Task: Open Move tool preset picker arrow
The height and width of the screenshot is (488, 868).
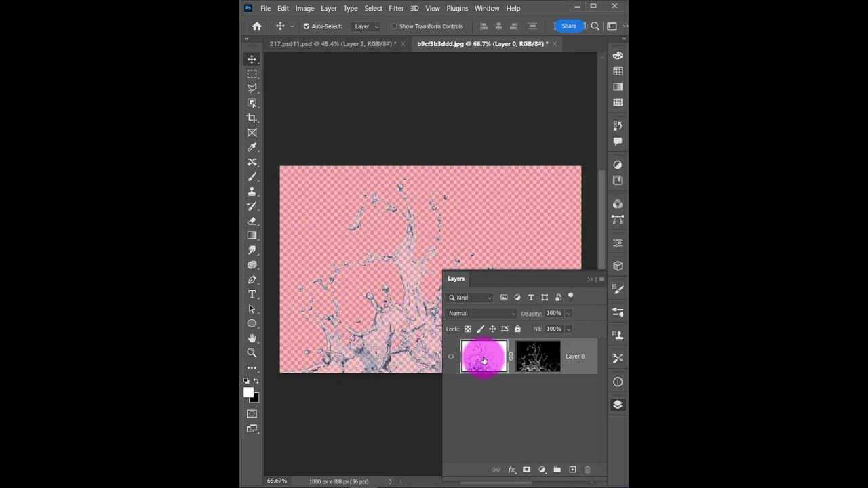Action: point(292,26)
